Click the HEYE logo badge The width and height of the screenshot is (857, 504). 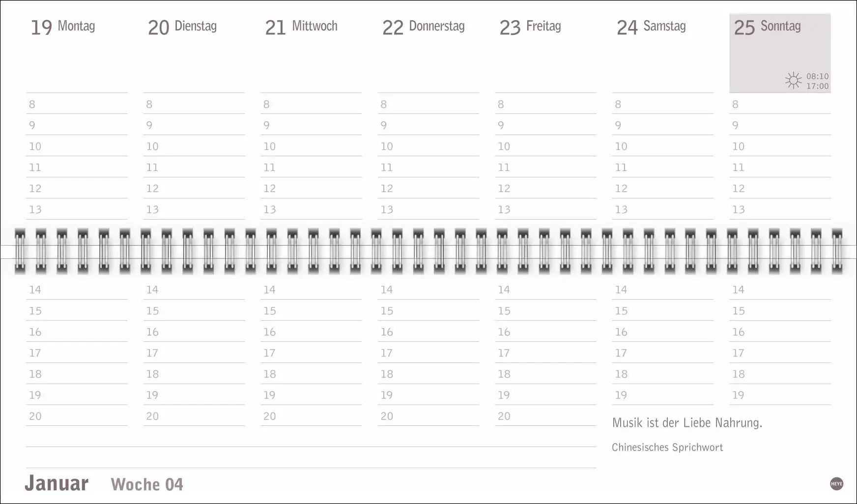(836, 484)
